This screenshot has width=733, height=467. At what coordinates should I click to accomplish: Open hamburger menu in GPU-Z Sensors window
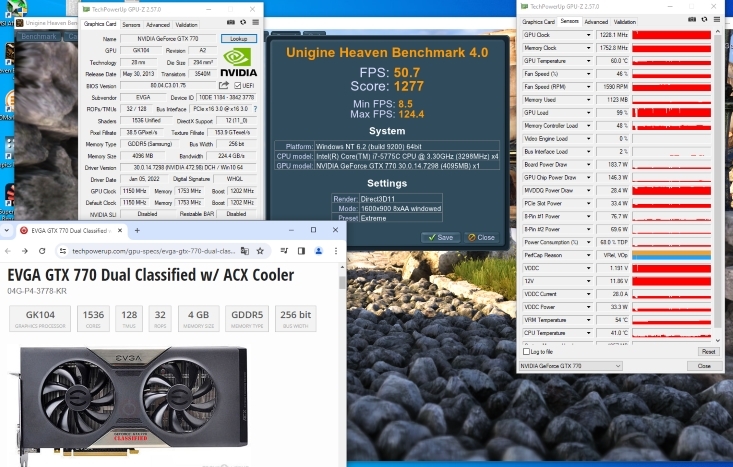click(717, 20)
